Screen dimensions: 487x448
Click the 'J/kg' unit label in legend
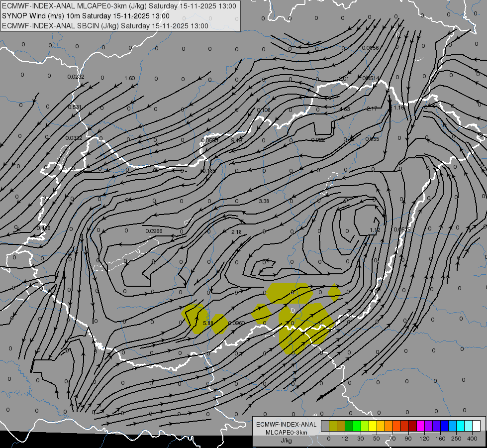pos(287,441)
